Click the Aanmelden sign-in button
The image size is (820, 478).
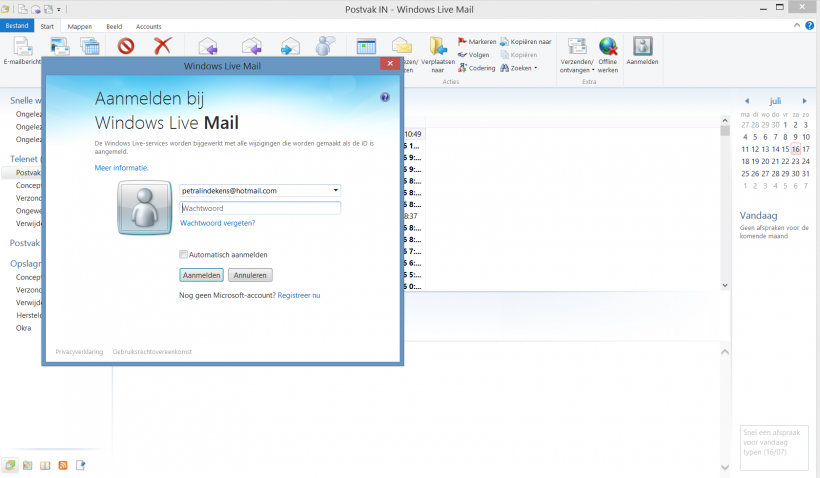pyautogui.click(x=201, y=275)
